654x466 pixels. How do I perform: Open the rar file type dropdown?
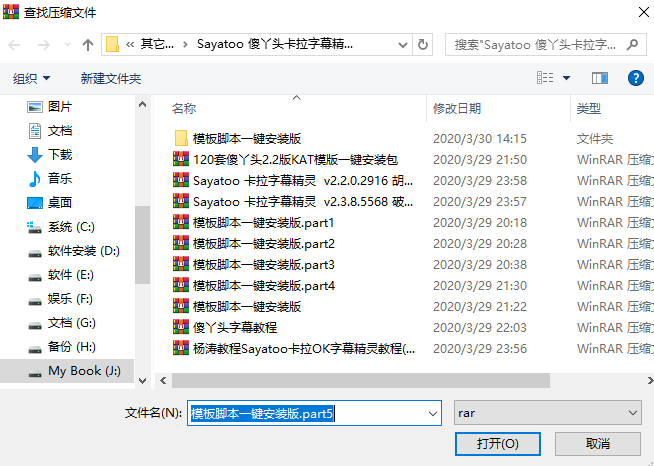[547, 413]
